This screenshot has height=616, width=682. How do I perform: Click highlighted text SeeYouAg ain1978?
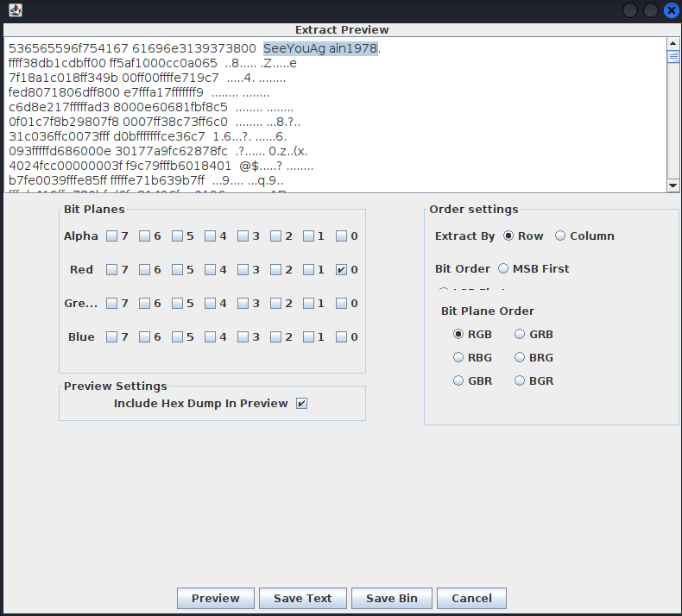[320, 48]
